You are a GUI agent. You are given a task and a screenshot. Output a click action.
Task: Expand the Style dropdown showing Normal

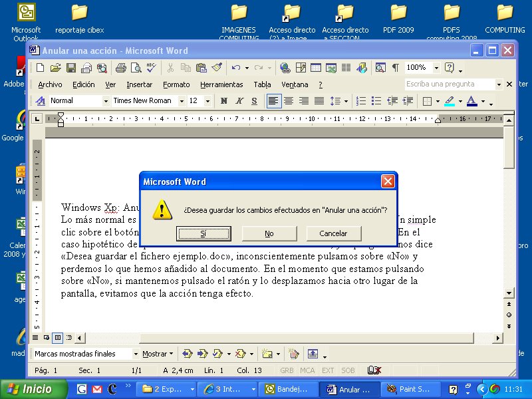point(106,101)
